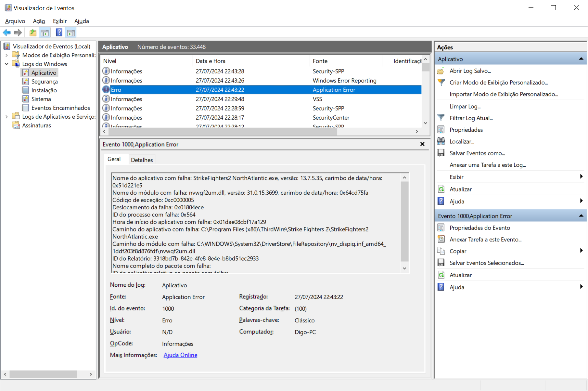Select the SecurityCenter event row
The image size is (588, 391).
261,118
